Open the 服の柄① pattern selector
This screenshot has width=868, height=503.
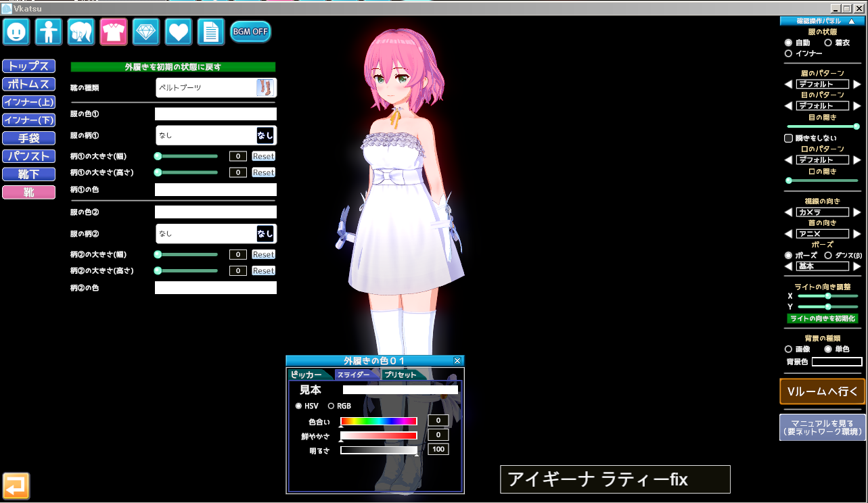pyautogui.click(x=216, y=135)
